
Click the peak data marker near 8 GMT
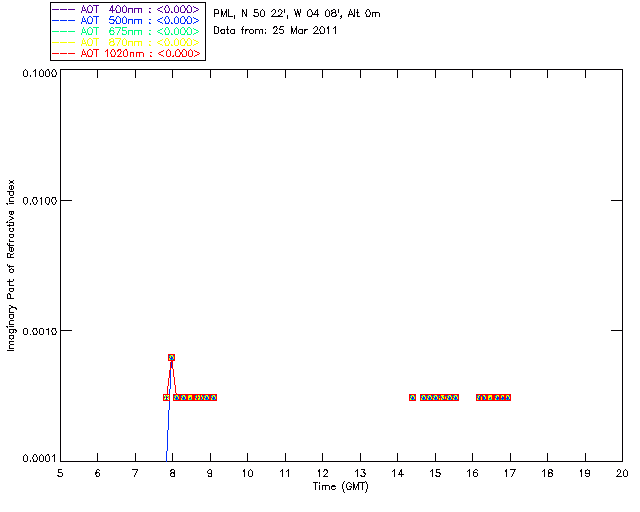click(x=171, y=357)
